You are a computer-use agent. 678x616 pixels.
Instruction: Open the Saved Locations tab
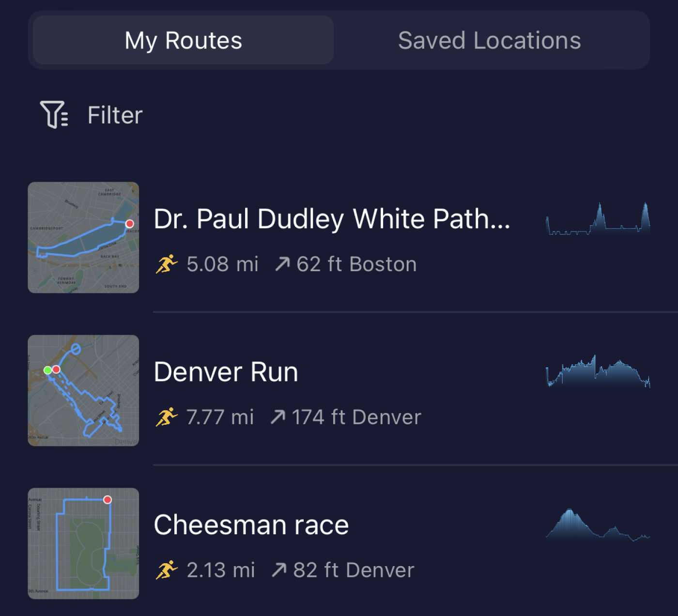tap(489, 40)
